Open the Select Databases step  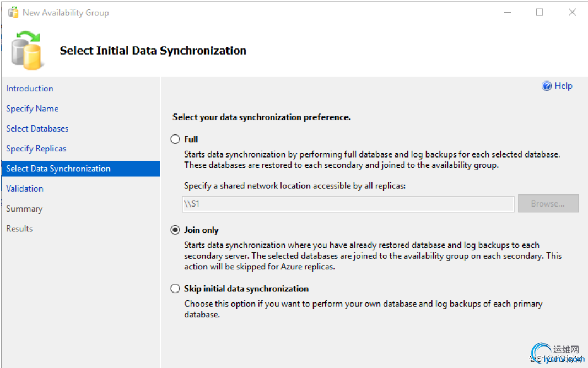click(x=37, y=128)
